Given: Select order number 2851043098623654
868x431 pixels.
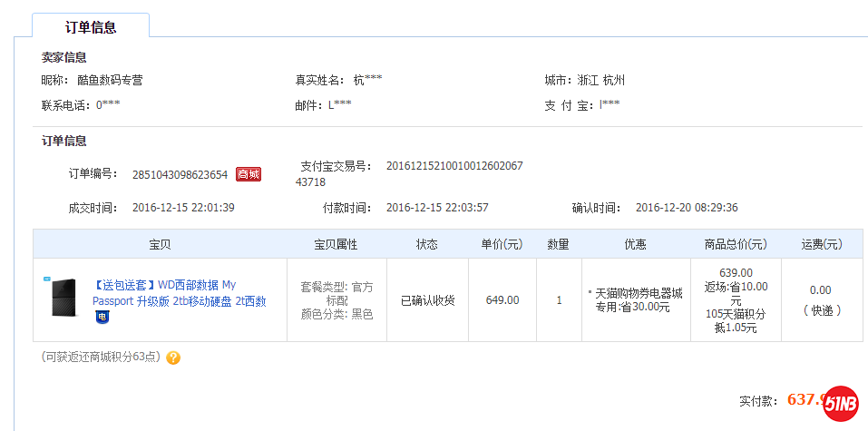Looking at the screenshot, I should (x=180, y=175).
